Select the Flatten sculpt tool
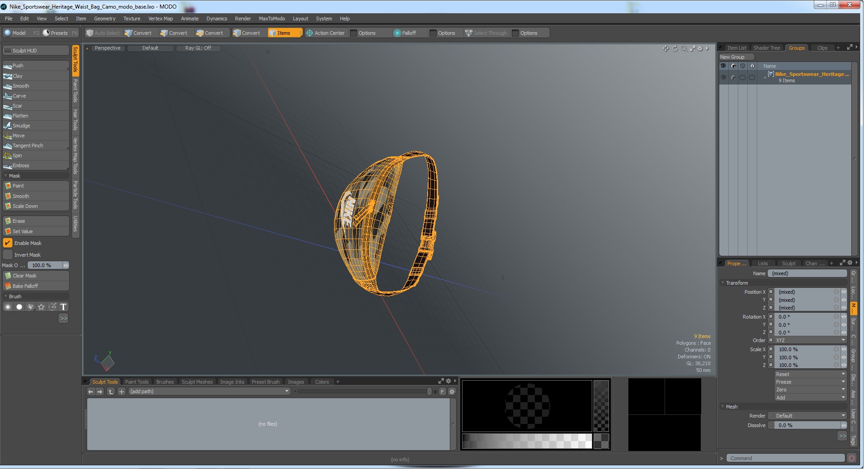 pos(36,116)
